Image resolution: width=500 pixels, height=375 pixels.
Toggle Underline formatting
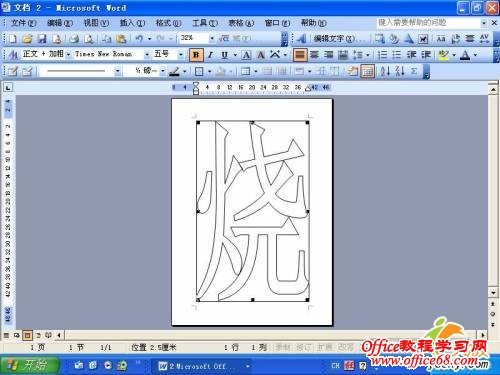225,55
